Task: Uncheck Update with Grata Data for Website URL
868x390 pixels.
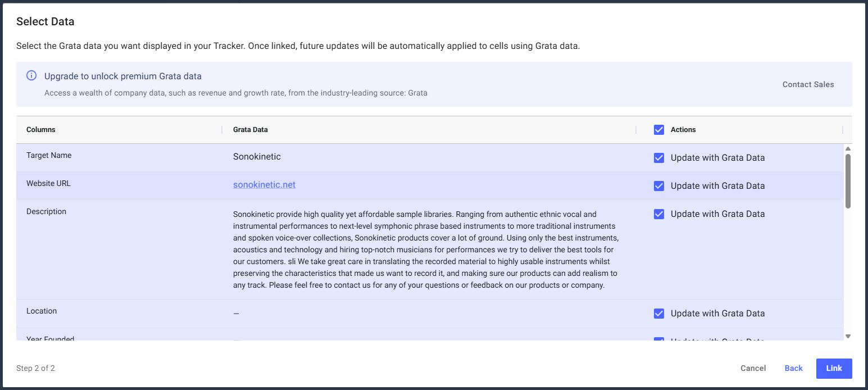Action: click(659, 186)
